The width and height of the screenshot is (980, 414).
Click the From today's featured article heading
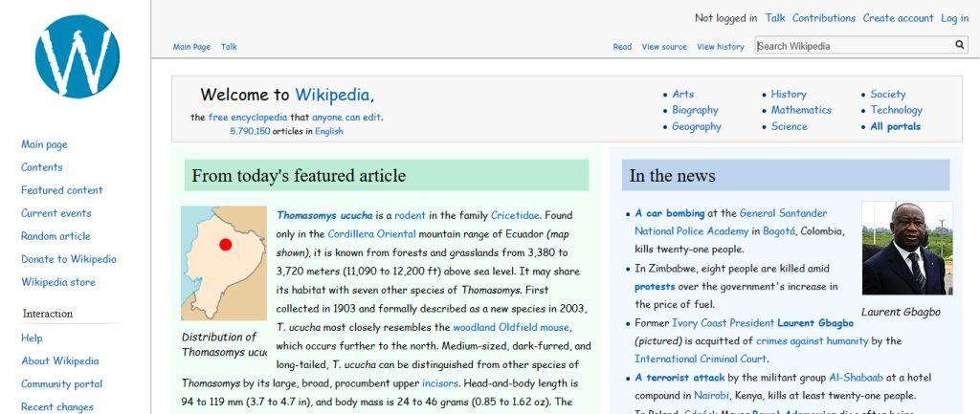(299, 176)
